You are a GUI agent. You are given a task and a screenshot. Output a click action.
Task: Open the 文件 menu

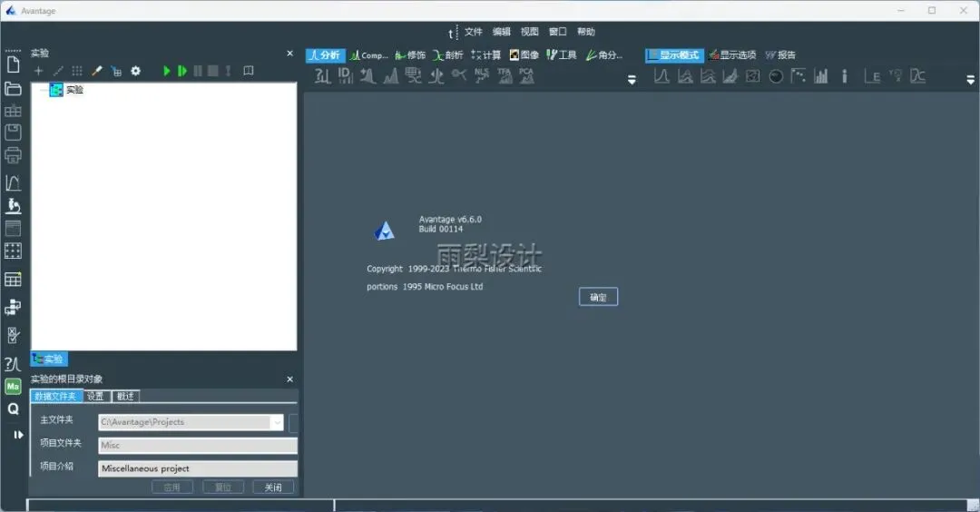coord(473,32)
